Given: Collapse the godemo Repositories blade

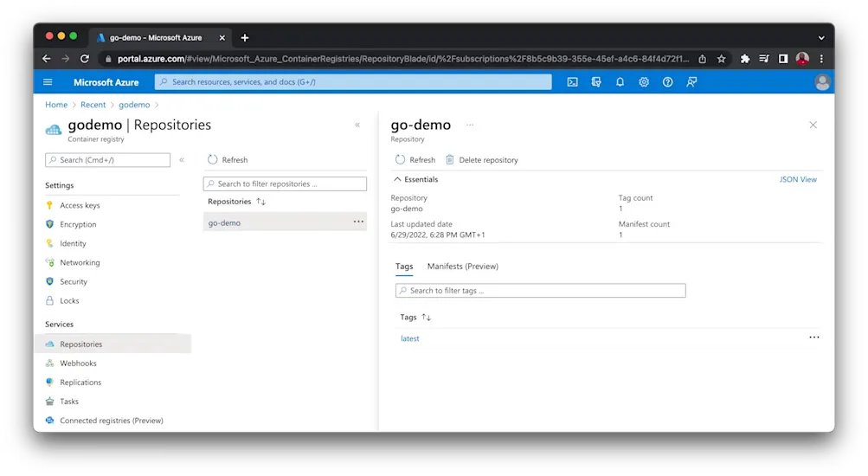Looking at the screenshot, I should [357, 125].
